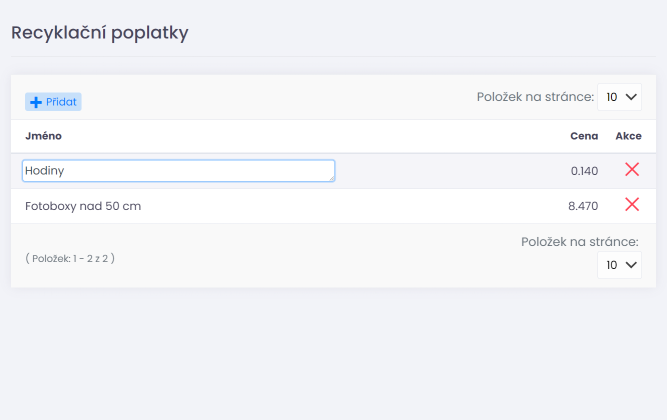
Task: Click the chevron arrow of the top page-size select
Action: 630,97
